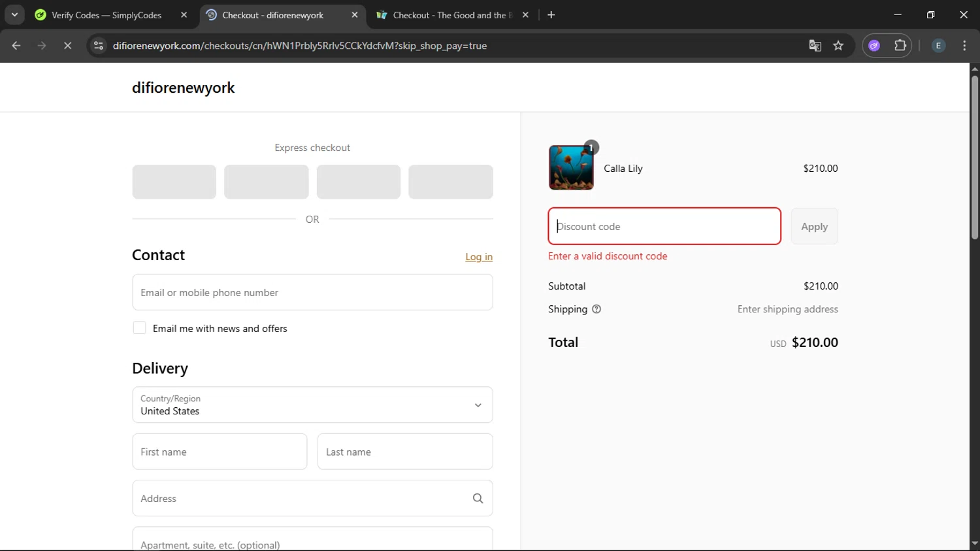Image resolution: width=980 pixels, height=551 pixels.
Task: Close the Verify Codes tab
Action: pyautogui.click(x=184, y=14)
